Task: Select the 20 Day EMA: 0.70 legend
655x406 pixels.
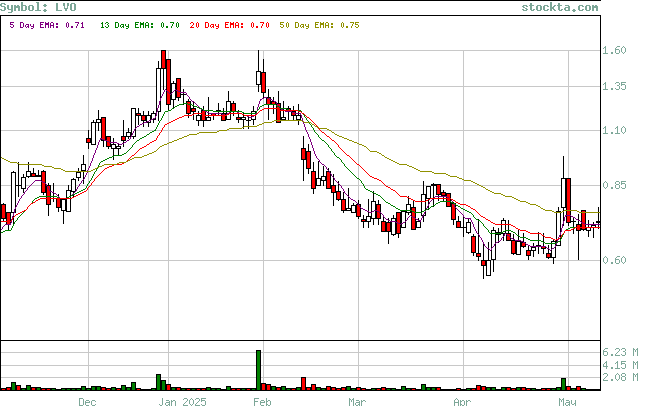Action: click(229, 25)
